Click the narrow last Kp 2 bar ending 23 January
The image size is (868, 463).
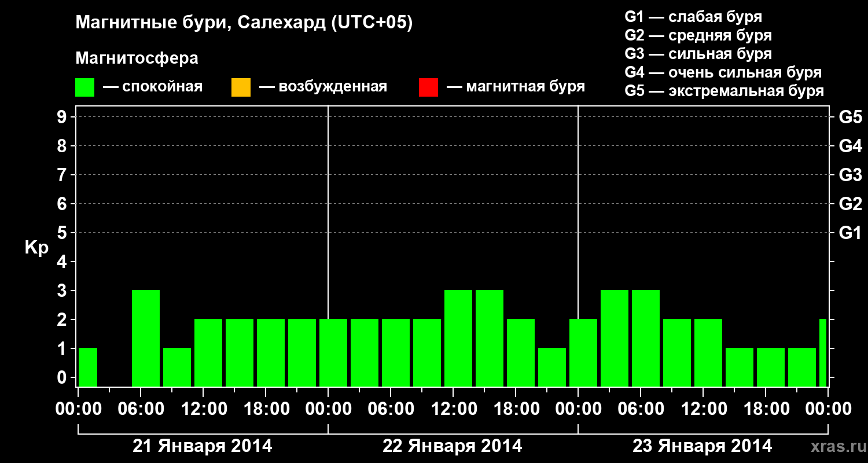823,352
